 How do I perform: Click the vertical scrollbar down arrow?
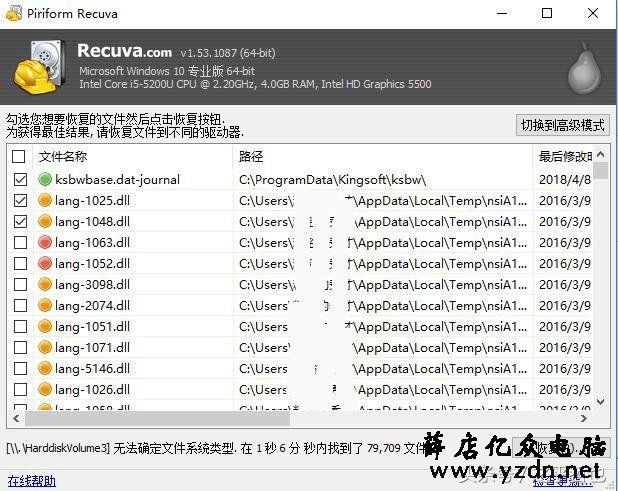pos(600,402)
